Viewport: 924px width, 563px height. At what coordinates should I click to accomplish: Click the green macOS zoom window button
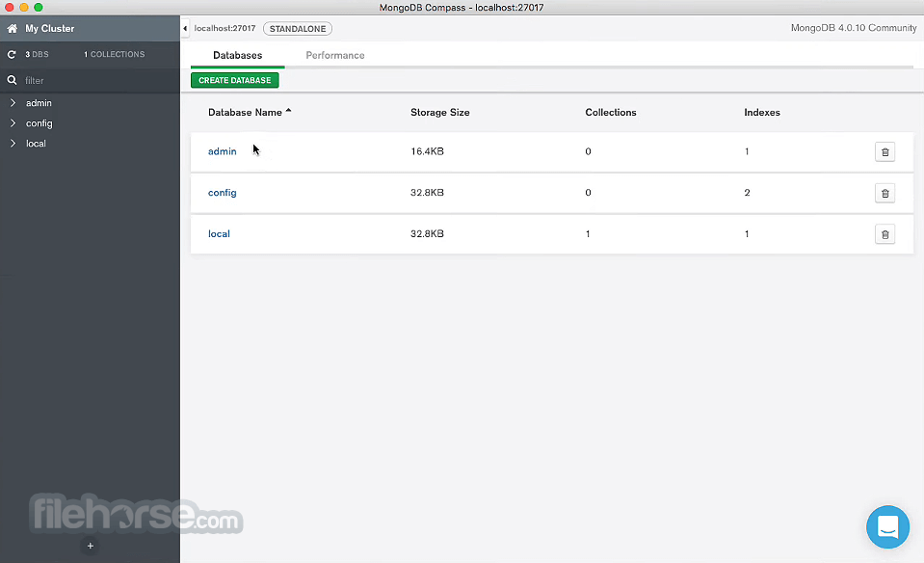[x=39, y=7]
